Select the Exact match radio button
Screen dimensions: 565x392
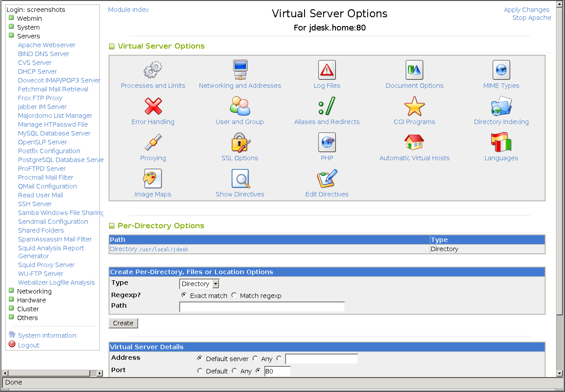[184, 295]
